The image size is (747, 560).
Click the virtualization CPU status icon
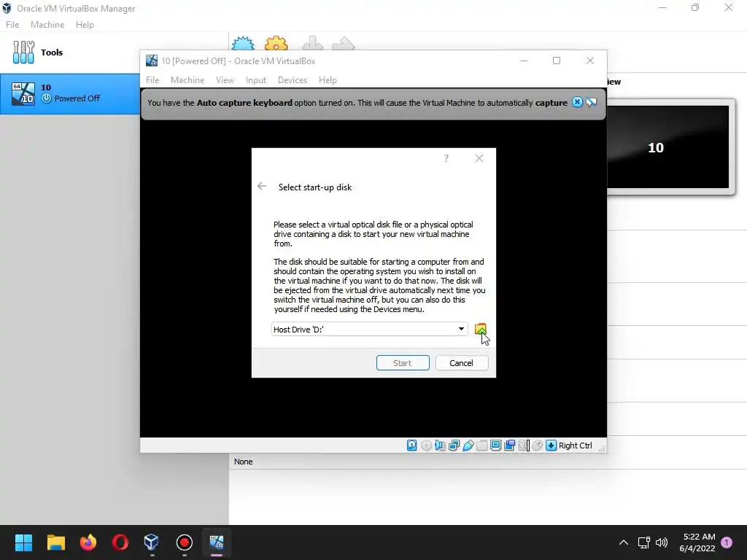pos(524,446)
